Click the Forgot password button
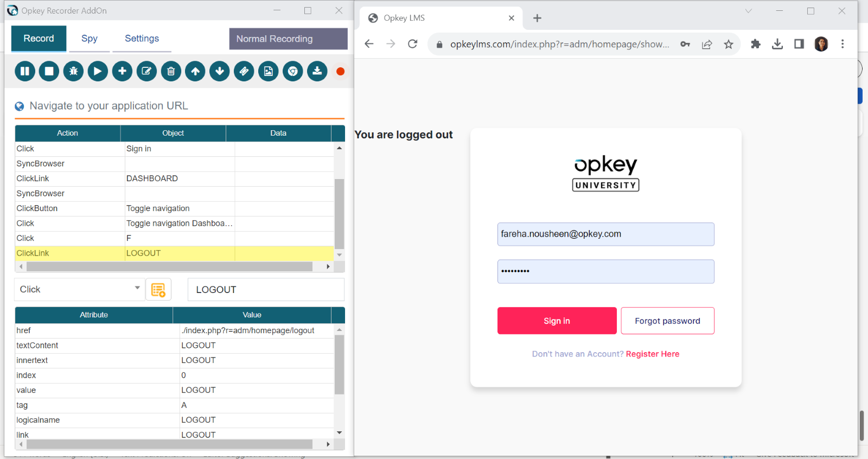The image size is (868, 459). point(667,321)
